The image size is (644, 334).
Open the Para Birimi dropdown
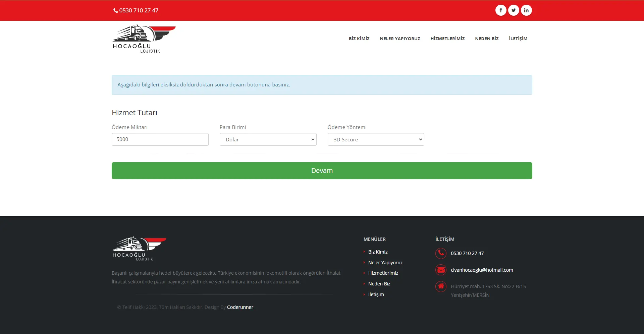pos(268,139)
